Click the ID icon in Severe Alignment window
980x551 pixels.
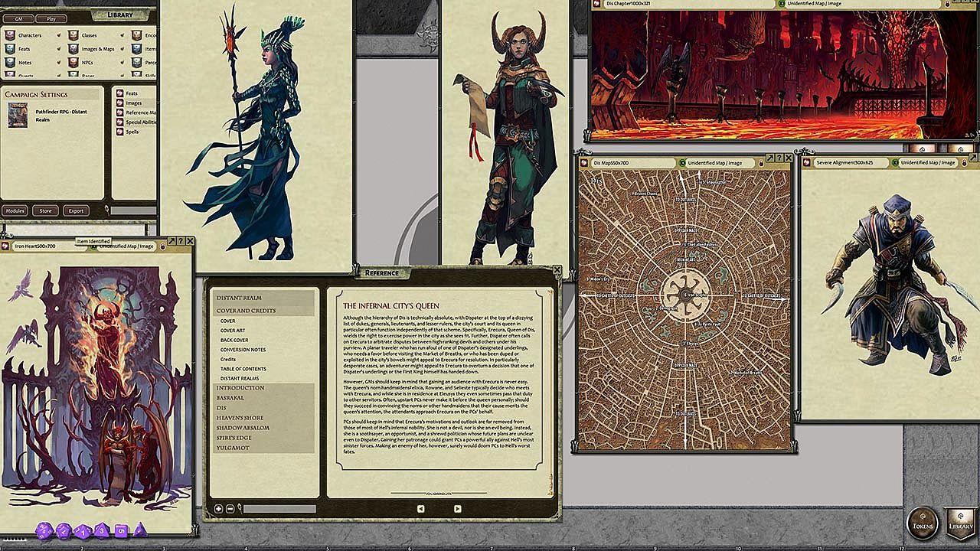pos(894,163)
